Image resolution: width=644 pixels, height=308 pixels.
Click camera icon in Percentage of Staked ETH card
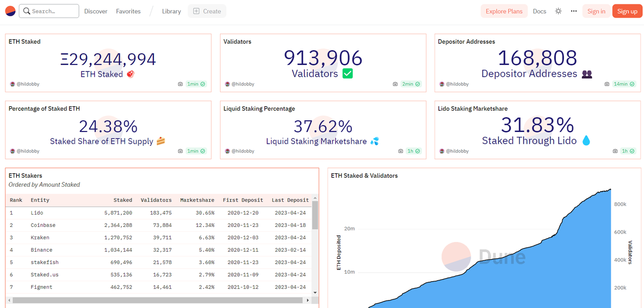181,151
